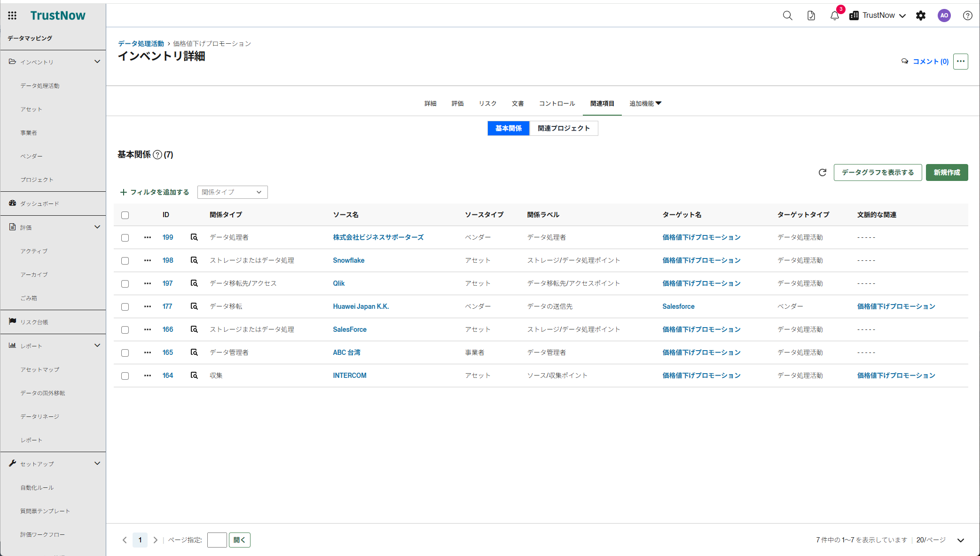Screen dimensions: 980x556
Task: Open row actions menu for ID 165
Action: tap(148, 352)
